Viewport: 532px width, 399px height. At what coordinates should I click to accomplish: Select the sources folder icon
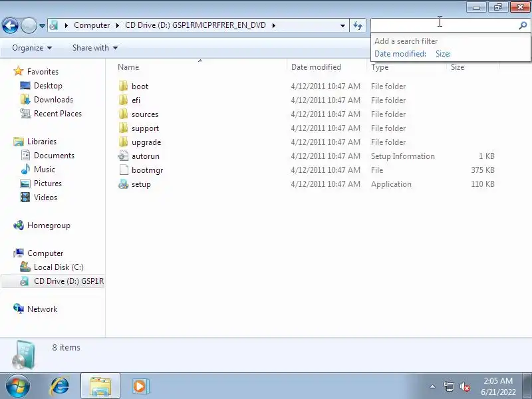click(124, 114)
